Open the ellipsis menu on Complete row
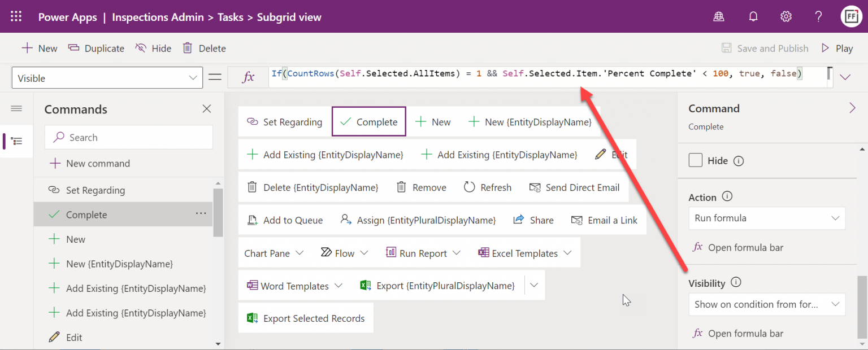Viewport: 868px width, 350px height. coord(201,214)
